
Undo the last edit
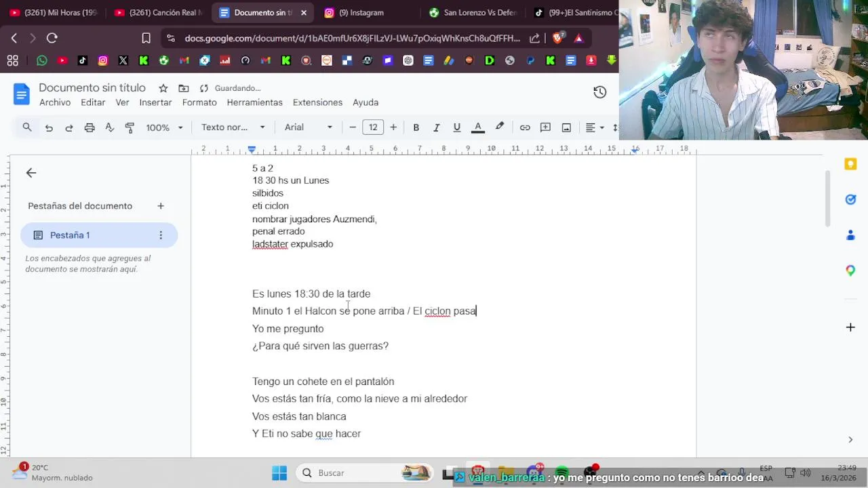(x=49, y=127)
